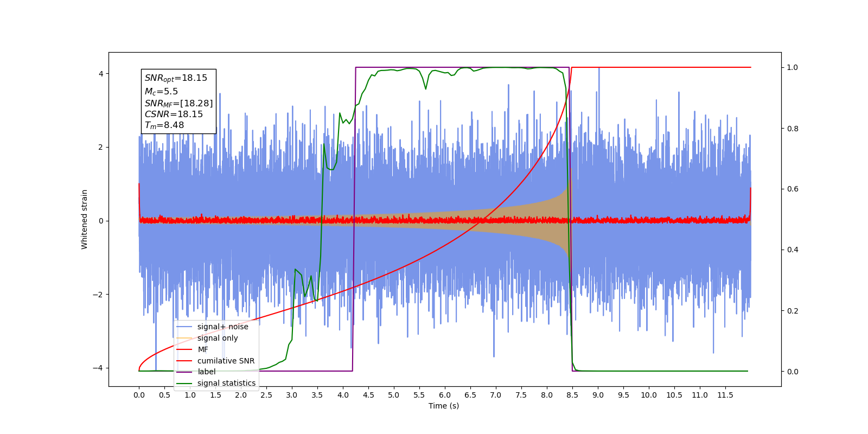Click the 3.5 tick on time axis
Image resolution: width=868 pixels, height=434 pixels.
(317, 395)
